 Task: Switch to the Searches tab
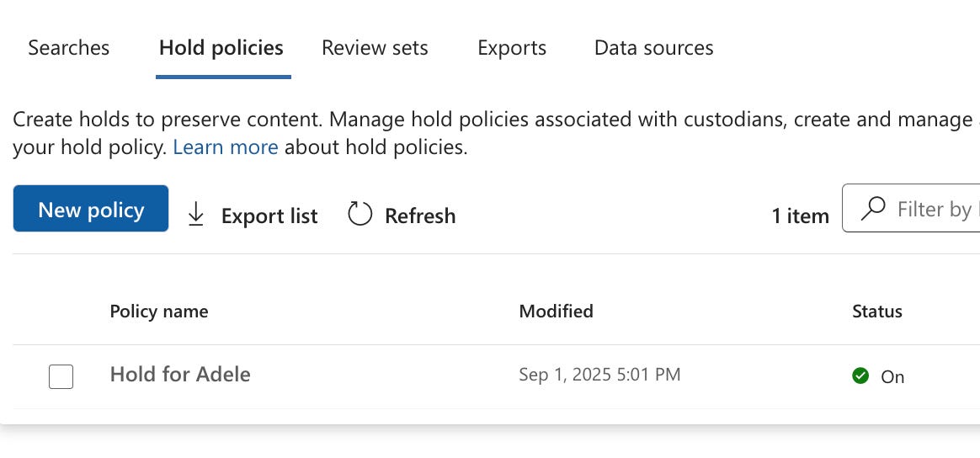click(69, 48)
